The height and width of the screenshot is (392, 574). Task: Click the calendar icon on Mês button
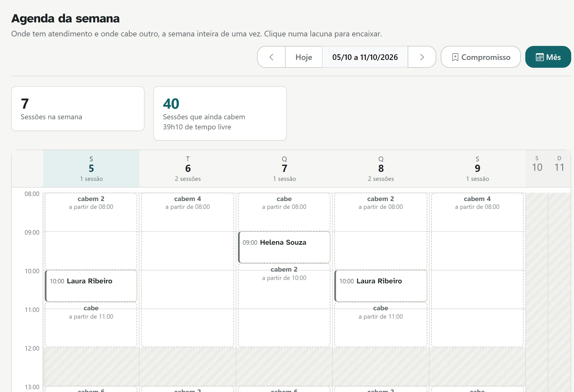tap(540, 57)
